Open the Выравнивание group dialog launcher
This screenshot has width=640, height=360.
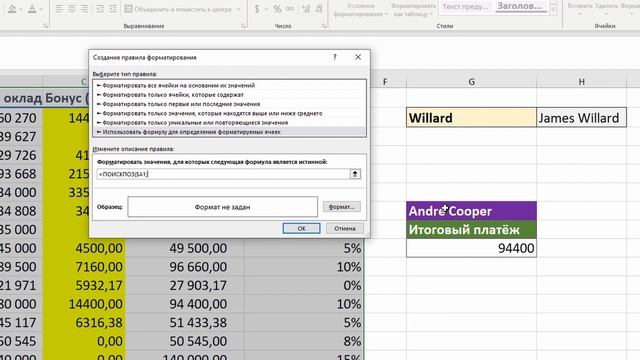point(244,26)
